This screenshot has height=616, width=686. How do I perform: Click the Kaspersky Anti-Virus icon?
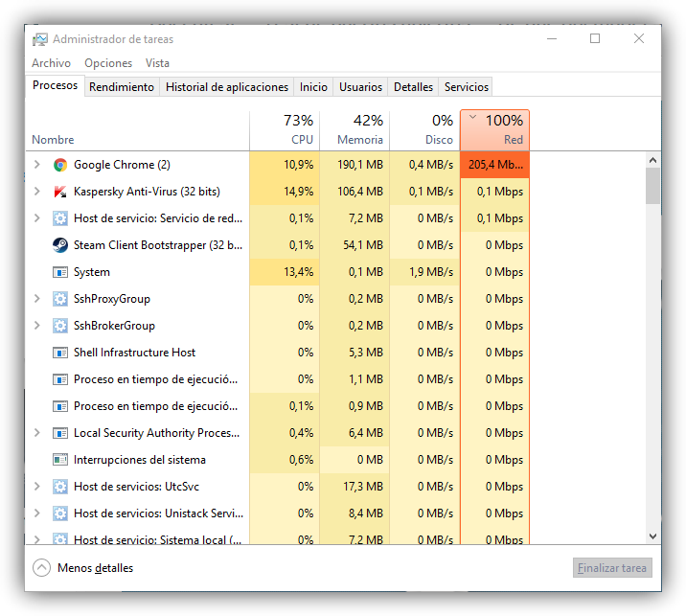[x=60, y=192]
